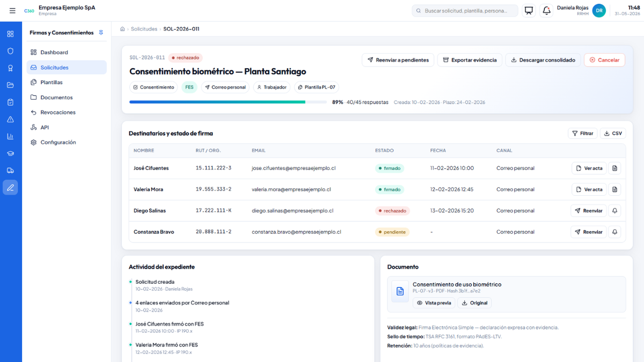Open API in the sidebar

coord(67,128)
